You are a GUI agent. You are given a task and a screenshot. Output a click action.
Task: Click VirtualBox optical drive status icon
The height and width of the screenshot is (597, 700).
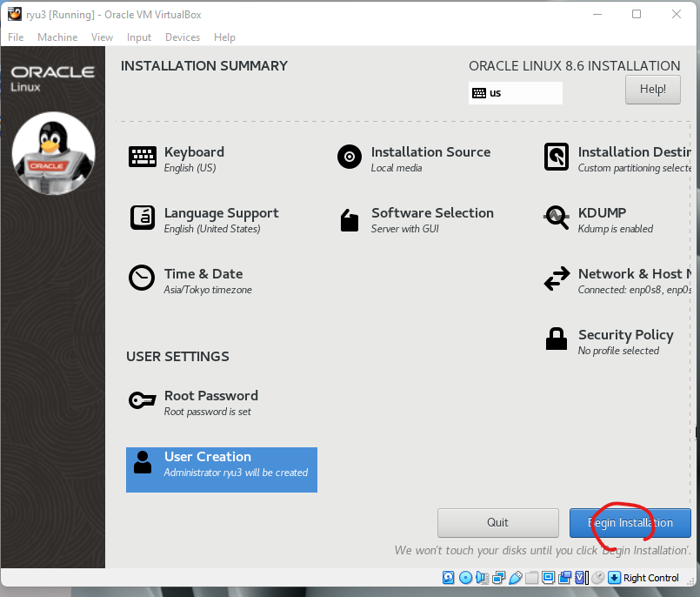[x=465, y=577]
